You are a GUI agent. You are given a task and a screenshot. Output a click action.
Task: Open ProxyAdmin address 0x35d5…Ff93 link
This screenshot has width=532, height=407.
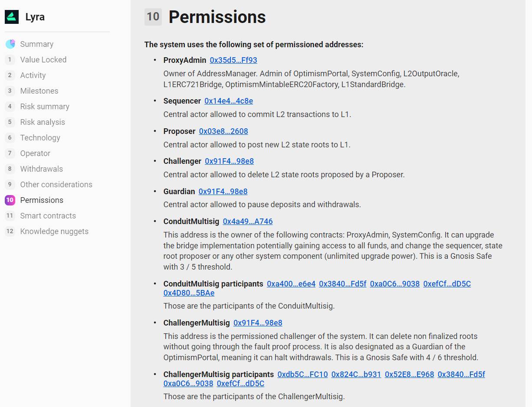click(x=233, y=60)
